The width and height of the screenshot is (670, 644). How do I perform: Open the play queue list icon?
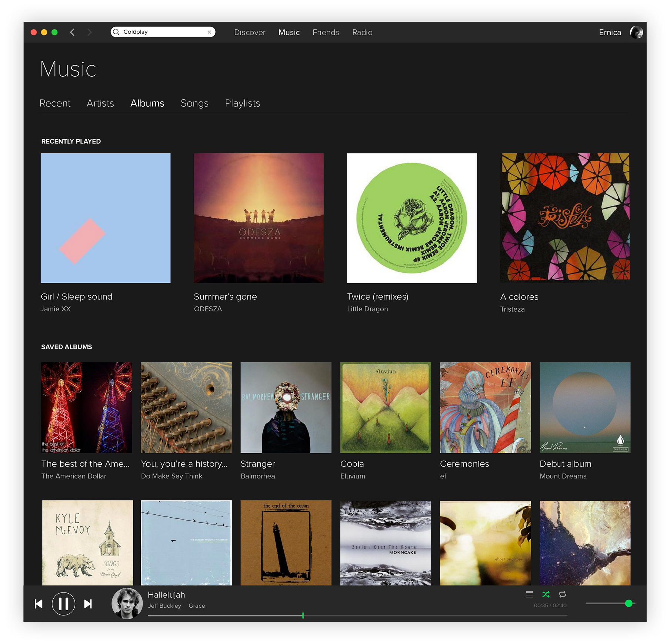pos(529,594)
